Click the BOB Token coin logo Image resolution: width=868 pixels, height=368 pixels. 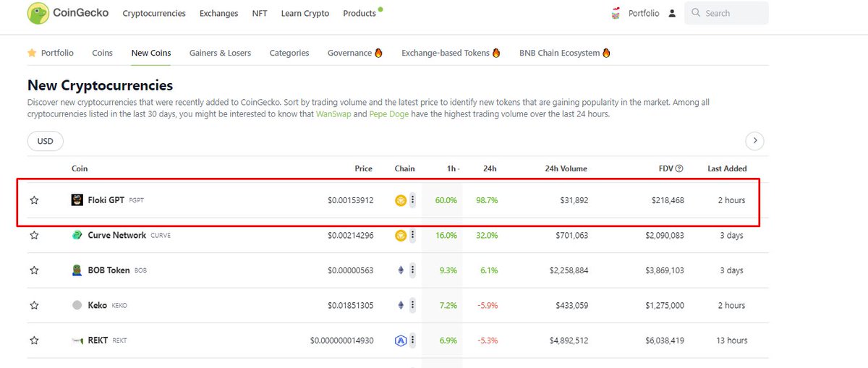tap(77, 270)
